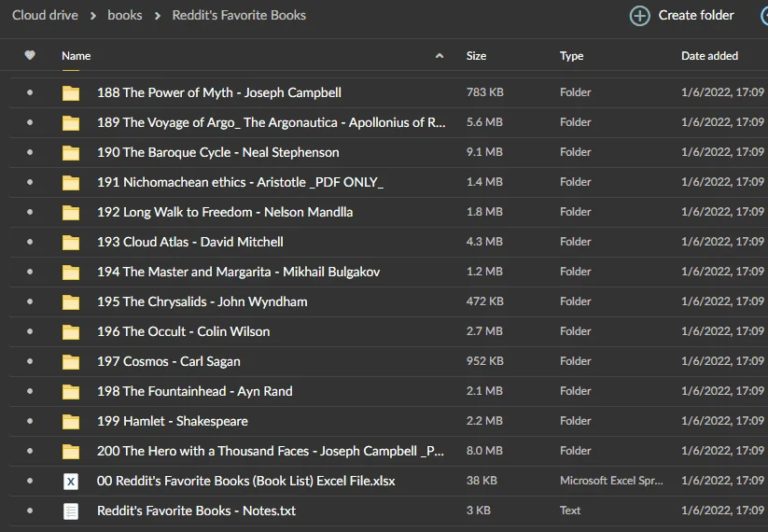Open 200 The Hero with a Thousand Faces name
The height and width of the screenshot is (532, 768).
pos(271,451)
